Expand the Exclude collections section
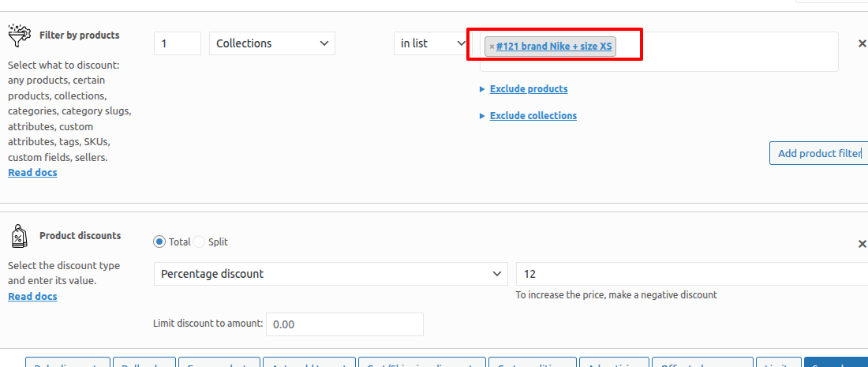 click(533, 116)
